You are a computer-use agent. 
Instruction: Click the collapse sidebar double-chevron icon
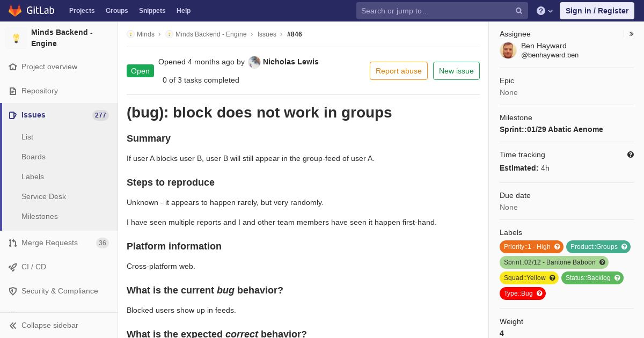point(13,326)
